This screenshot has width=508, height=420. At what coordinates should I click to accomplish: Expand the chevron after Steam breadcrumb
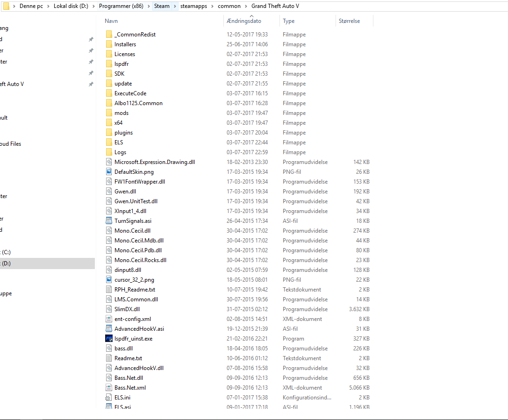click(x=175, y=6)
